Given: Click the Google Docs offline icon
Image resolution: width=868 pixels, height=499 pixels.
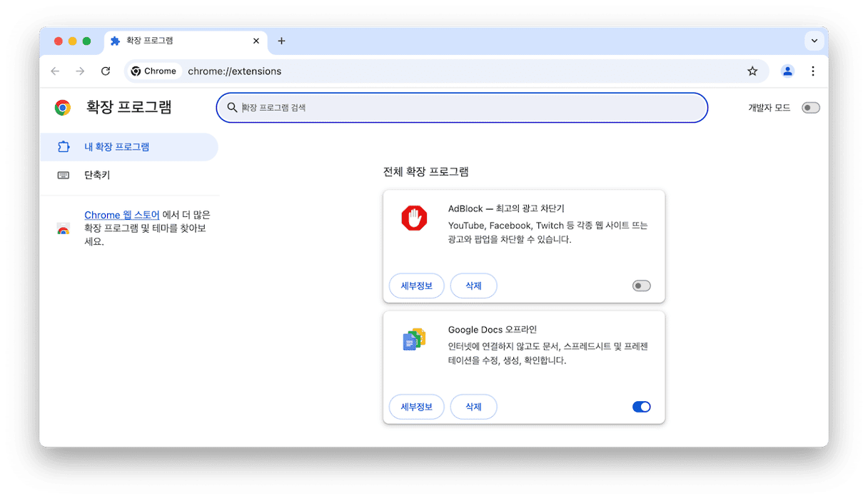Looking at the screenshot, I should pos(414,340).
